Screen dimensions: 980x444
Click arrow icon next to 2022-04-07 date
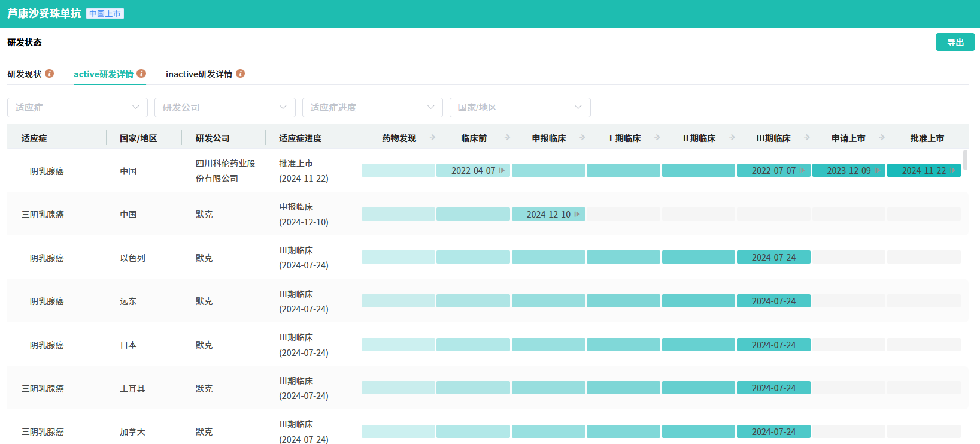(x=502, y=171)
